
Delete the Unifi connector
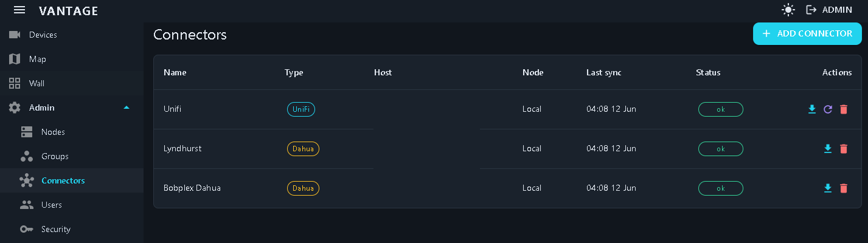coord(844,109)
